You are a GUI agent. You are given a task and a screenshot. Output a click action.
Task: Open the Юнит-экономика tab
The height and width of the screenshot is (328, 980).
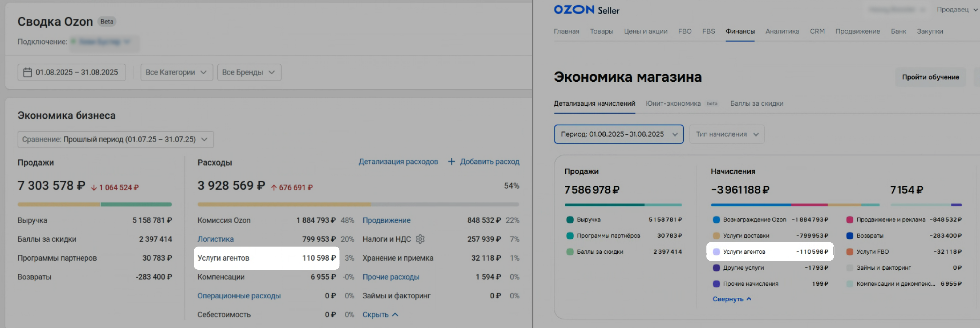tap(673, 104)
